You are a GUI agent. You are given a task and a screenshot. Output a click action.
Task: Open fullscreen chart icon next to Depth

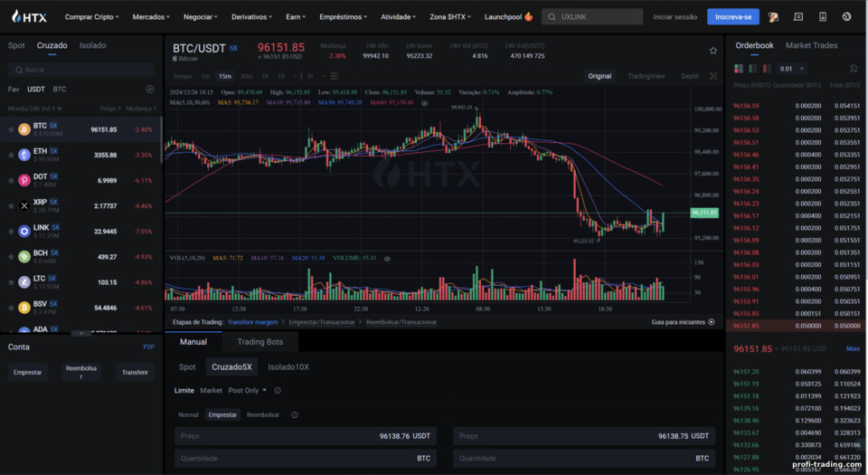(713, 76)
